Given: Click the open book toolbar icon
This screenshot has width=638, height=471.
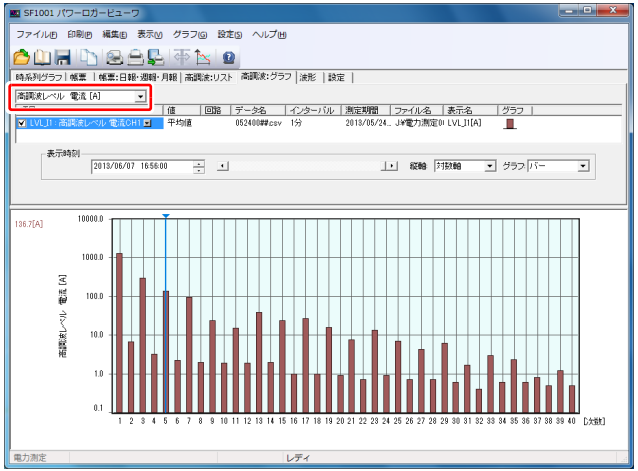Looking at the screenshot, I should [42, 58].
